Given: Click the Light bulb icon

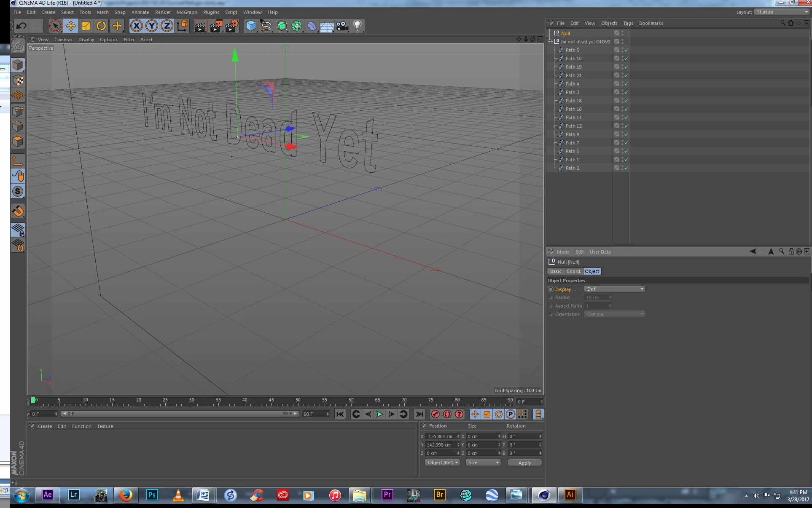Looking at the screenshot, I should [x=358, y=26].
